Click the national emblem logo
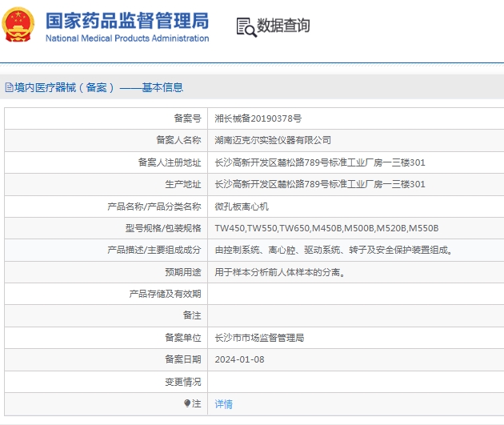The height and width of the screenshot is (425, 504). point(18,25)
